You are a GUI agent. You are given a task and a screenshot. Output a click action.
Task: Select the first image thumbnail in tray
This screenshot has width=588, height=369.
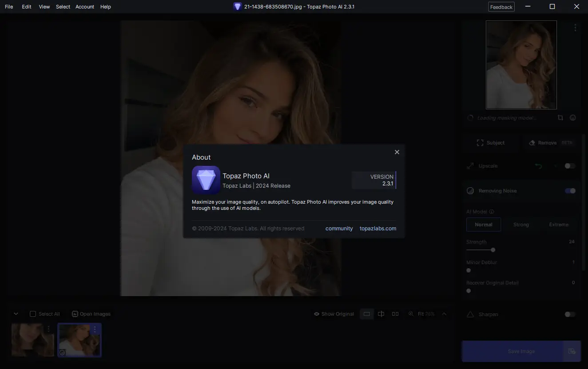32,340
